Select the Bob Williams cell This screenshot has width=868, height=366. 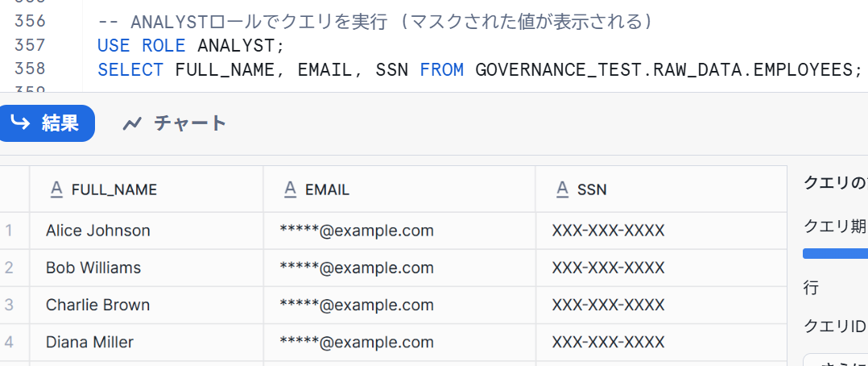[147, 268]
